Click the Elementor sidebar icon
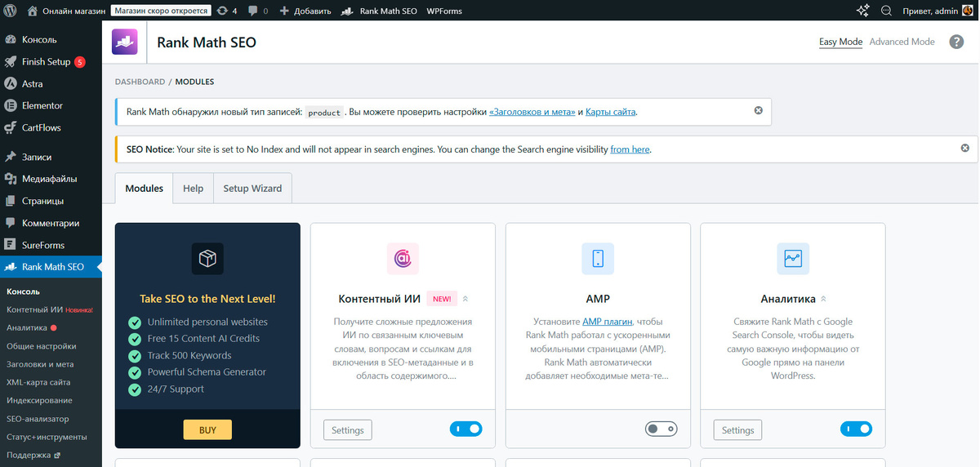 (x=11, y=105)
